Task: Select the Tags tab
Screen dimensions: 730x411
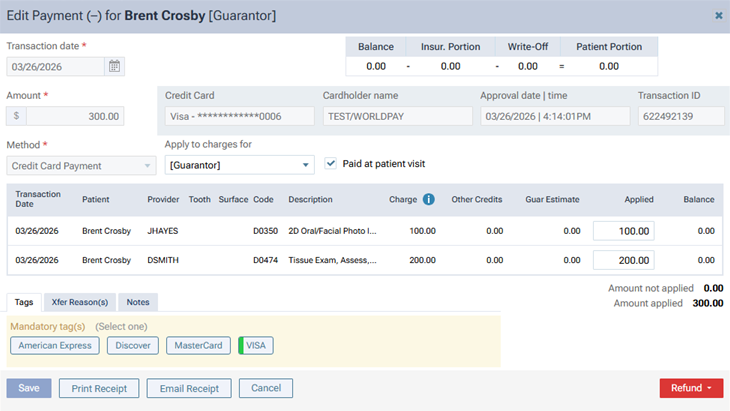Action: [x=25, y=302]
